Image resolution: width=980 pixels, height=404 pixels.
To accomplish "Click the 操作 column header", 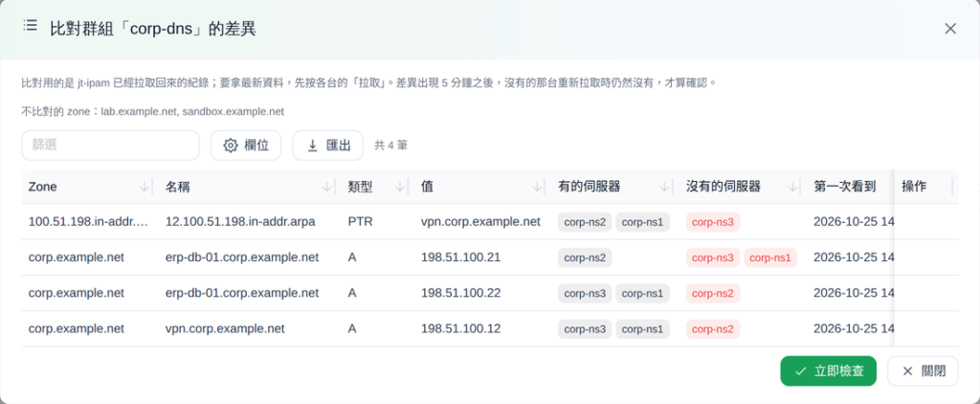I will [914, 187].
